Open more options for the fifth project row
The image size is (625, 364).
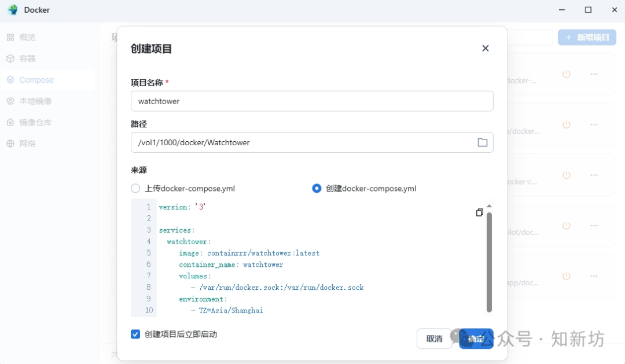coord(594,276)
